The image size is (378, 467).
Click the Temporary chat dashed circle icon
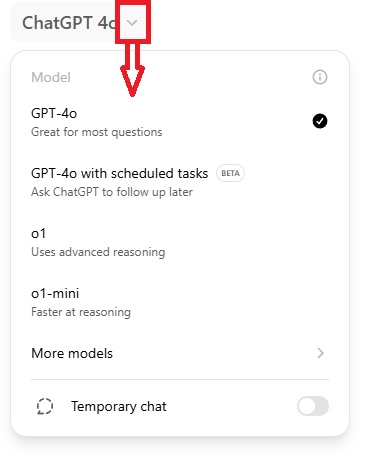coord(45,406)
